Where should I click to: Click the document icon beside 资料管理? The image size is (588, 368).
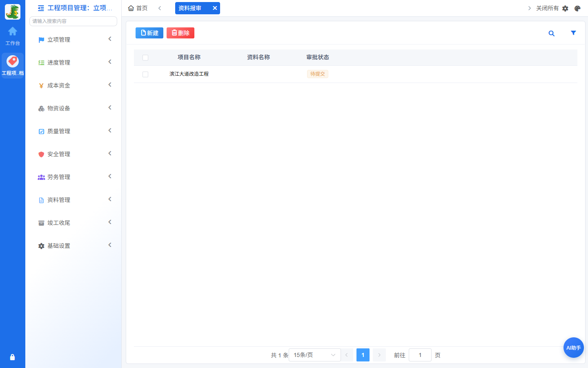tap(41, 200)
